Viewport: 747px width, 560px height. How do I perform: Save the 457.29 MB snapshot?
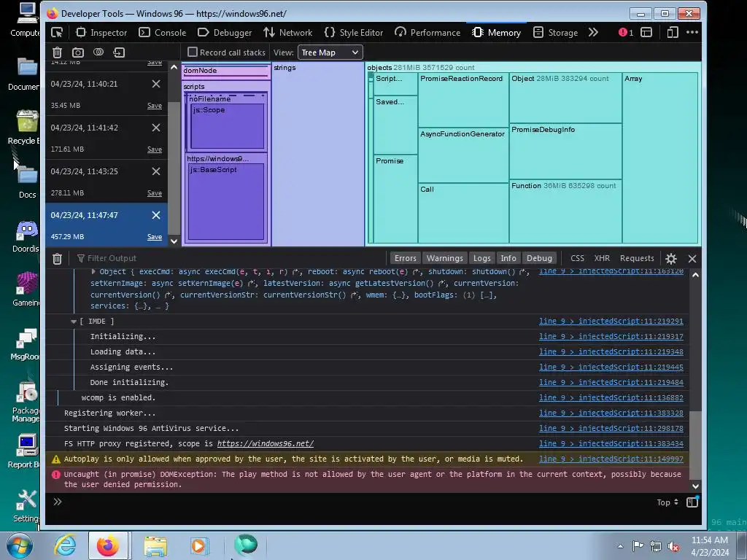pos(155,237)
